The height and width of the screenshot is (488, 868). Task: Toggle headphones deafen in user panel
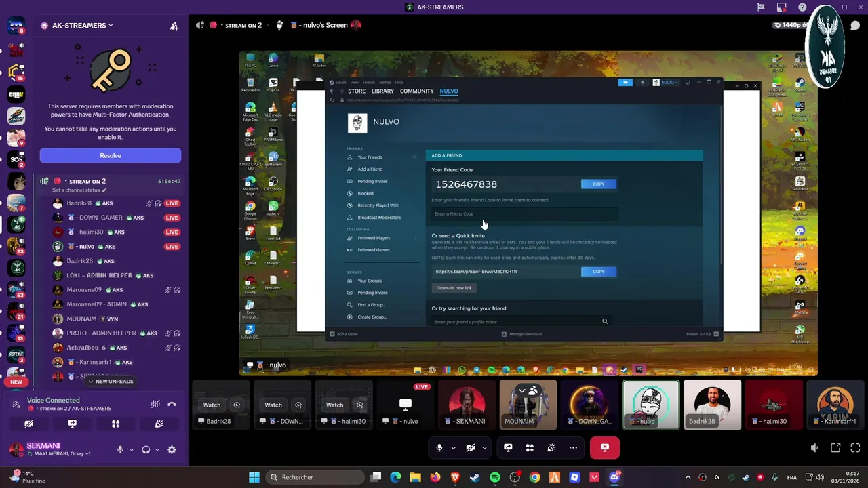(x=146, y=449)
